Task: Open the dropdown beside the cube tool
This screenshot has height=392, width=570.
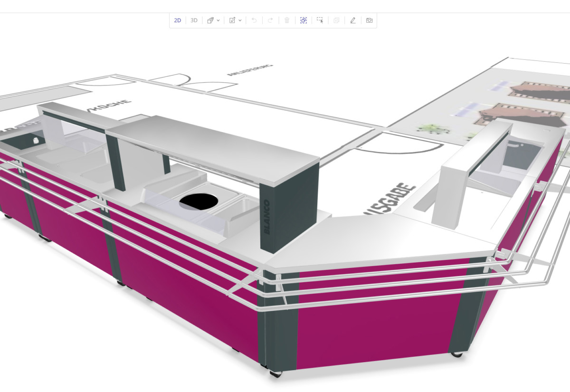Action: 218,20
